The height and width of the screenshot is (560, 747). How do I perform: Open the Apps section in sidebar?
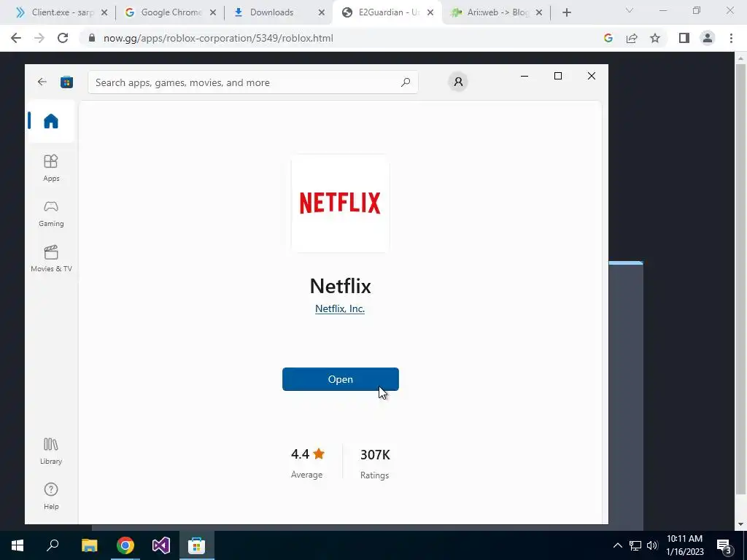[51, 168]
